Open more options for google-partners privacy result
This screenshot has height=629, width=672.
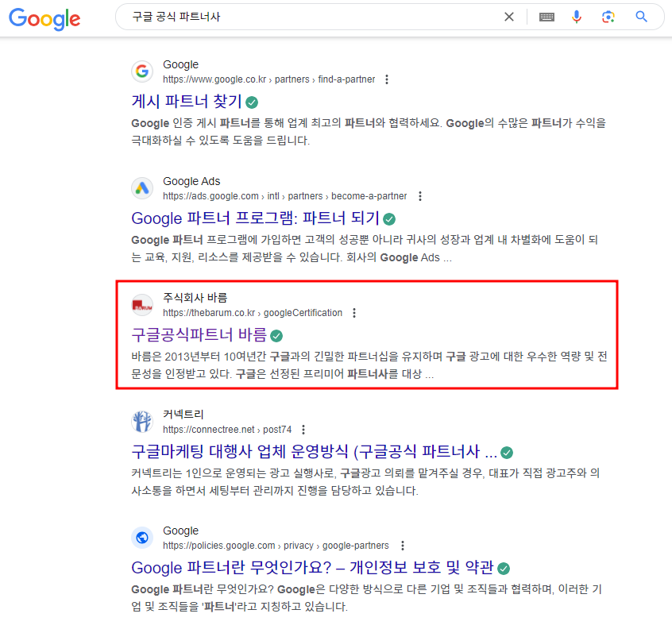click(403, 546)
